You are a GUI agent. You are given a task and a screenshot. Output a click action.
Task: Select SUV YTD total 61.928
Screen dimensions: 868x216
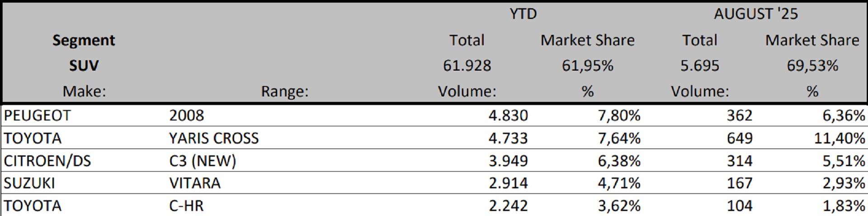[467, 66]
